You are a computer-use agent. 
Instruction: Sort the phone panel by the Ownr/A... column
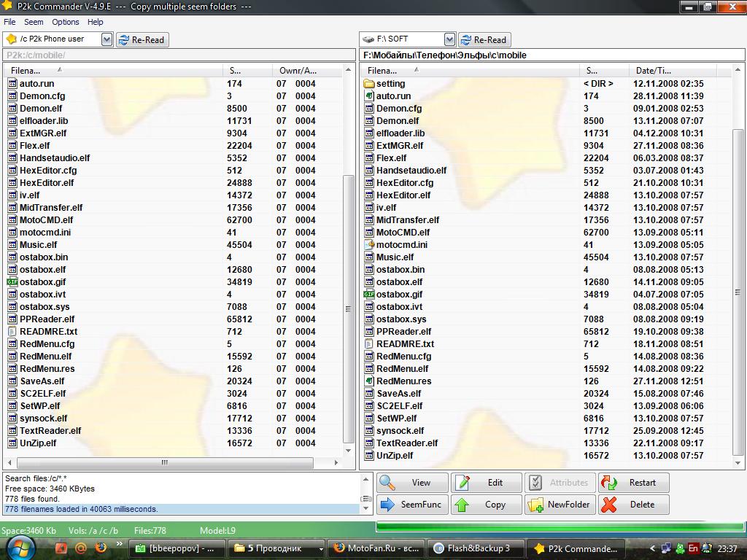(307, 71)
